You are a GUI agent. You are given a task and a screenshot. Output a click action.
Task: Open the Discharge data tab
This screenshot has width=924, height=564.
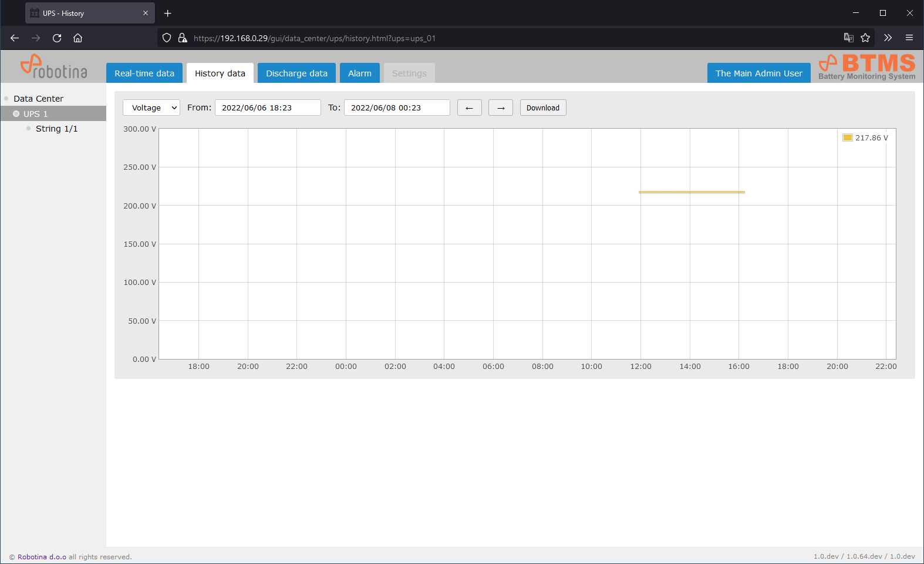(x=296, y=73)
